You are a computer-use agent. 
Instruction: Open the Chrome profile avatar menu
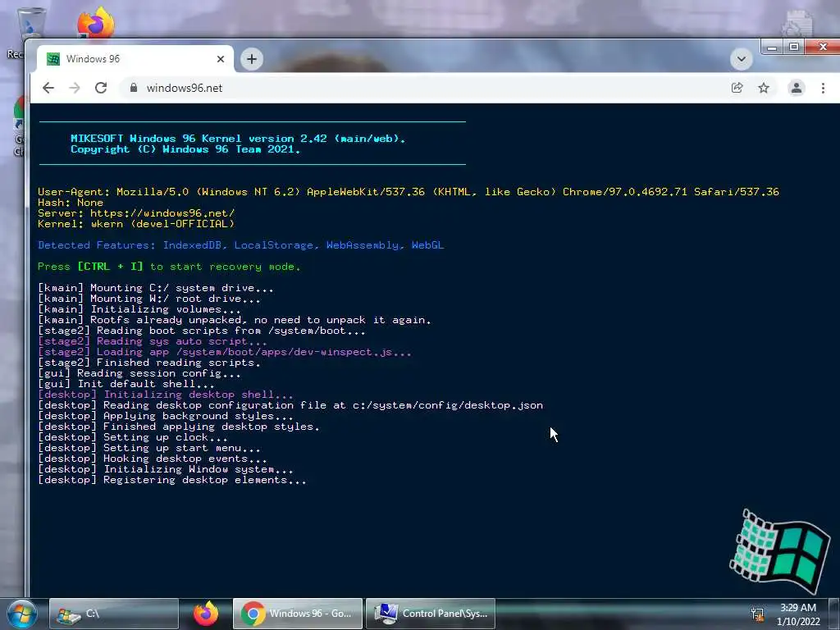[796, 88]
